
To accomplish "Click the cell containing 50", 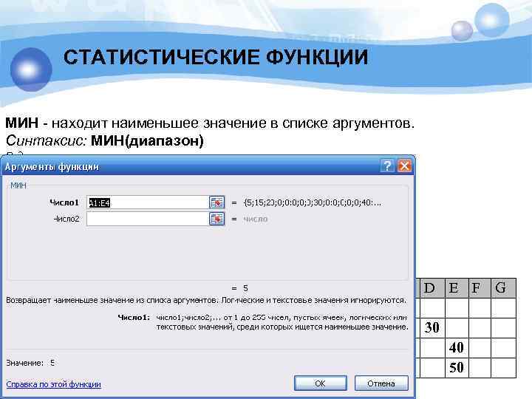I will pos(457,367).
